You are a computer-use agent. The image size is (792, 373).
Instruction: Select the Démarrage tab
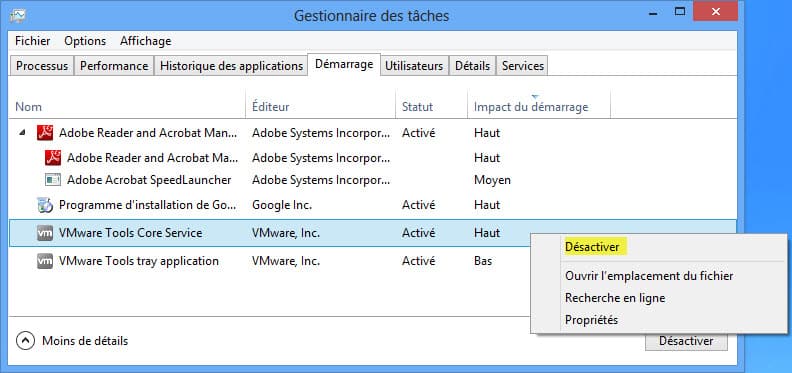344,64
